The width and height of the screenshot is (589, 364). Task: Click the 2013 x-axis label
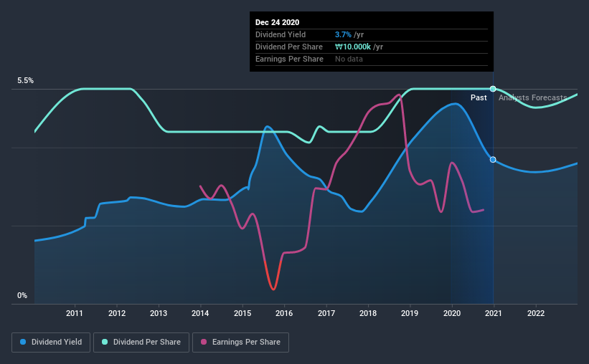point(159,313)
